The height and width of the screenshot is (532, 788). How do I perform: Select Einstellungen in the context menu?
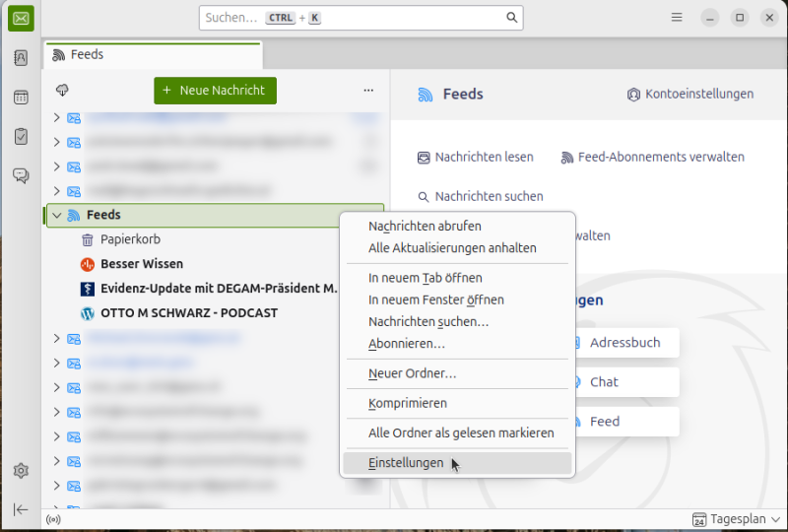(406, 463)
